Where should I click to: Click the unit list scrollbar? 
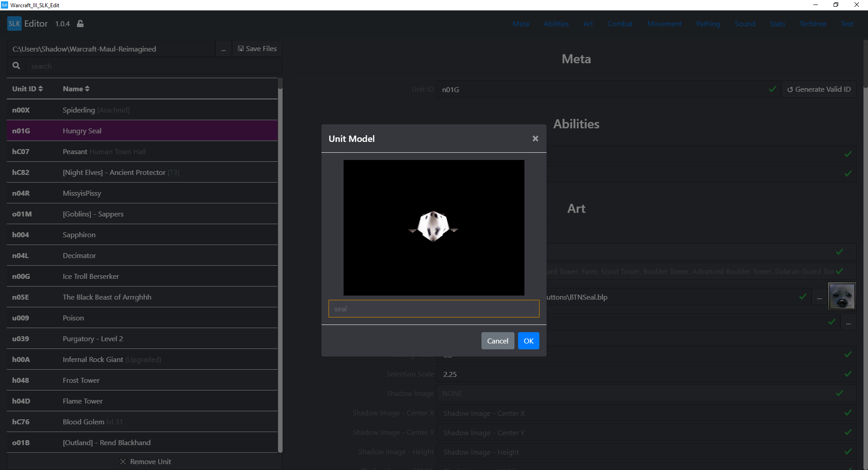pyautogui.click(x=280, y=265)
